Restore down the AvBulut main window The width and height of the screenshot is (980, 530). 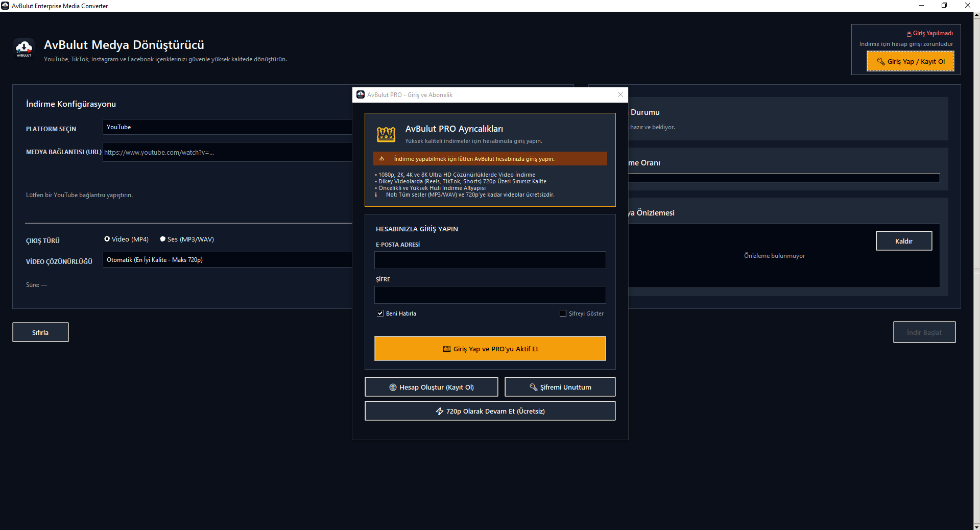(944, 6)
